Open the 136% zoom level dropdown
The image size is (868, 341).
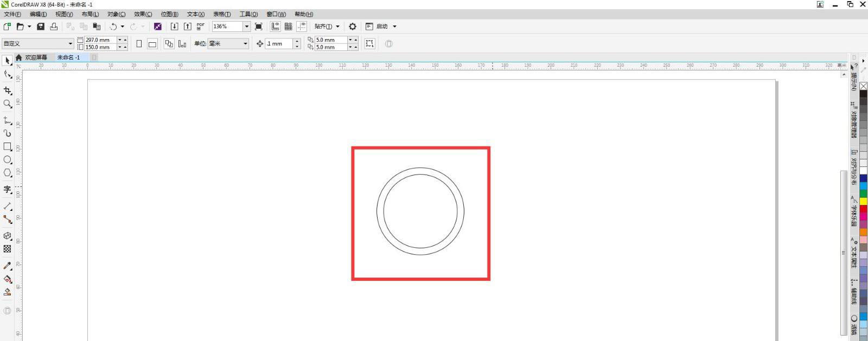[x=246, y=27]
